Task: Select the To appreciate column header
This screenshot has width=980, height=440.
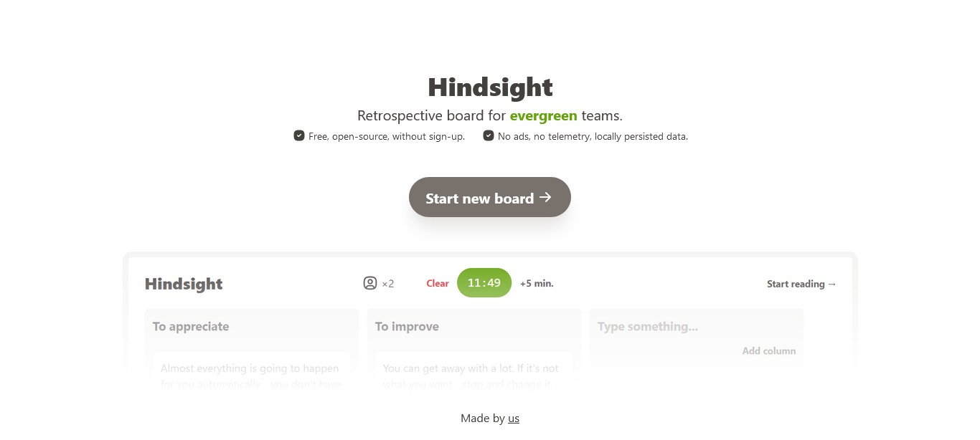Action: 191,327
